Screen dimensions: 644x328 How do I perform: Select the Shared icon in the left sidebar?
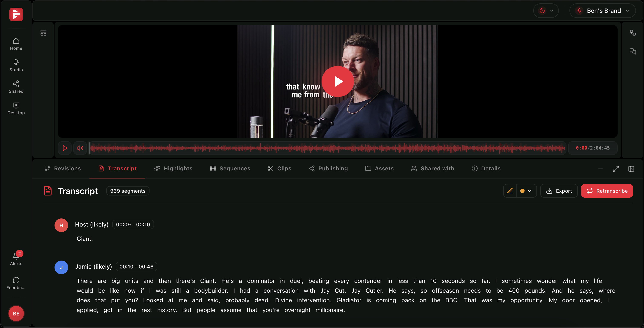pos(16,87)
